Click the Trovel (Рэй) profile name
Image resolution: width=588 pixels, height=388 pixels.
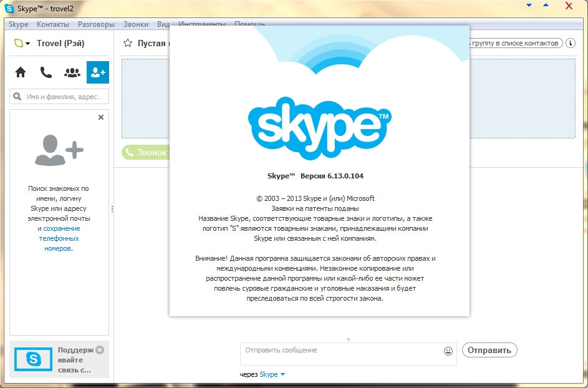tap(60, 43)
